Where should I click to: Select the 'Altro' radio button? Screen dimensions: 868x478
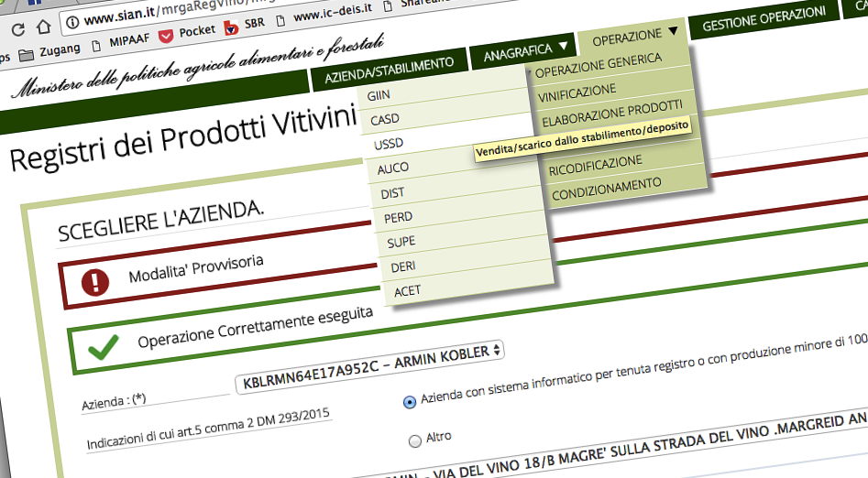[x=414, y=440]
